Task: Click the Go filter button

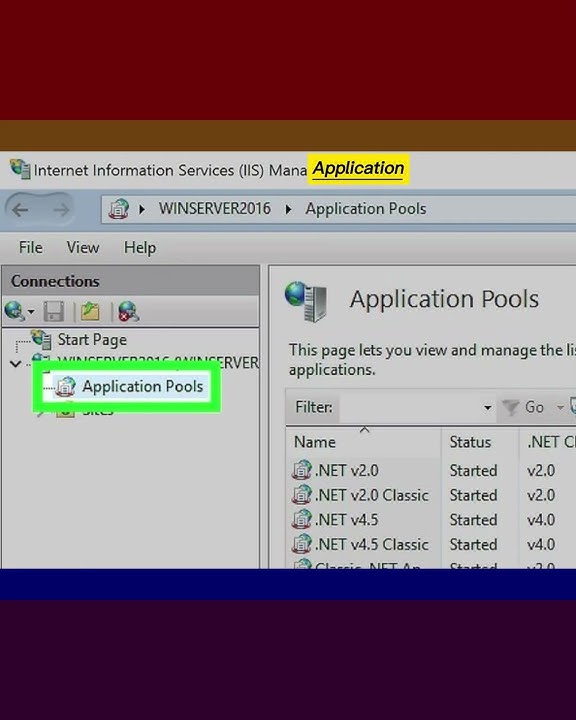Action: (x=523, y=407)
